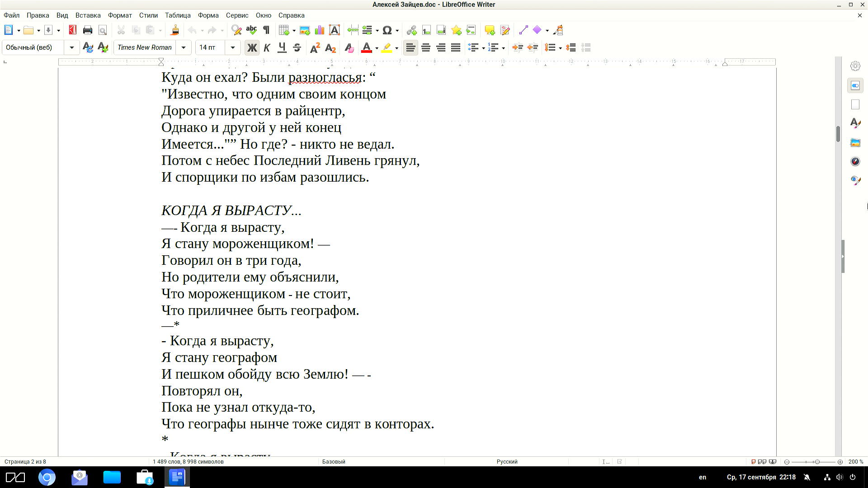
Task: Click the Export as PDF icon
Action: point(72,30)
